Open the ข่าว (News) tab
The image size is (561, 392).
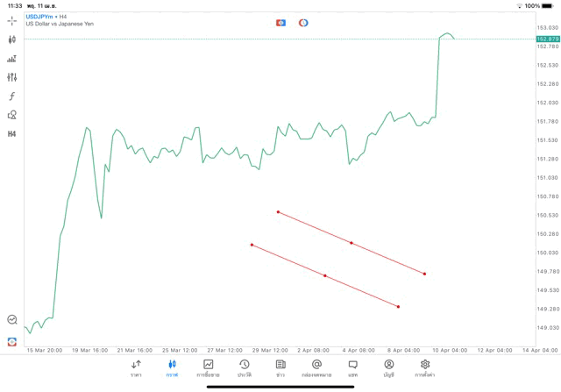[x=280, y=367]
